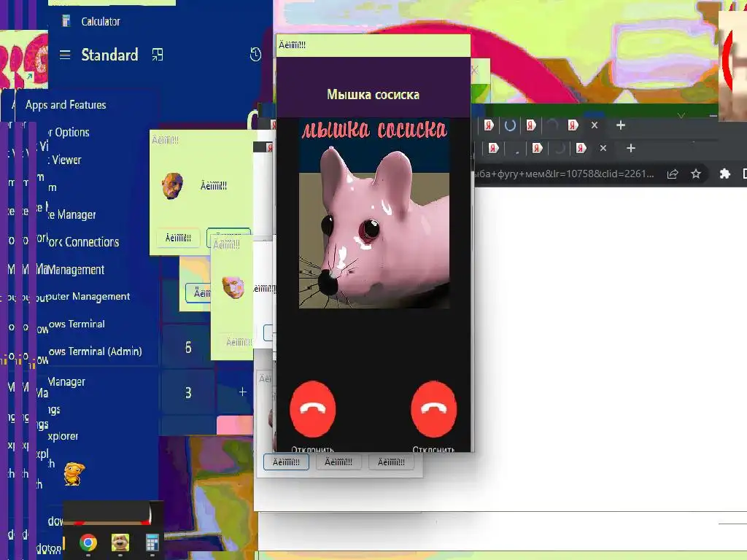
Task: Hang up using the right red phone button
Action: (433, 409)
